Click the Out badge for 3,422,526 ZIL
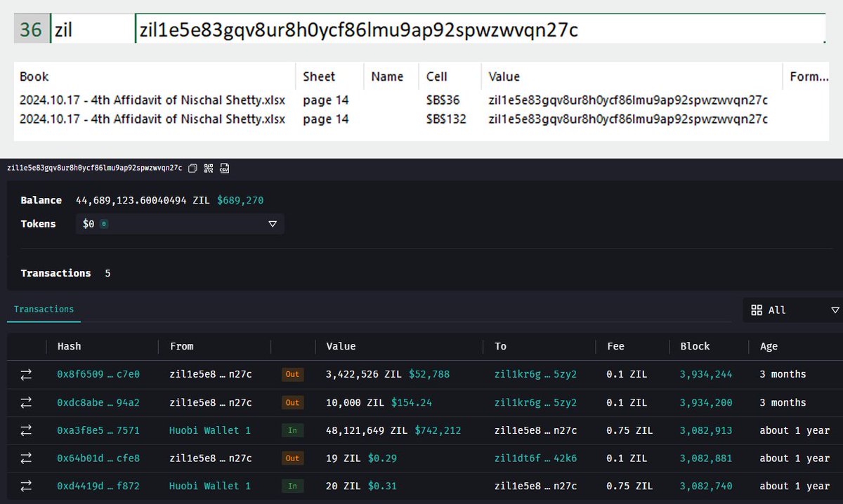The width and height of the screenshot is (843, 504). [292, 374]
